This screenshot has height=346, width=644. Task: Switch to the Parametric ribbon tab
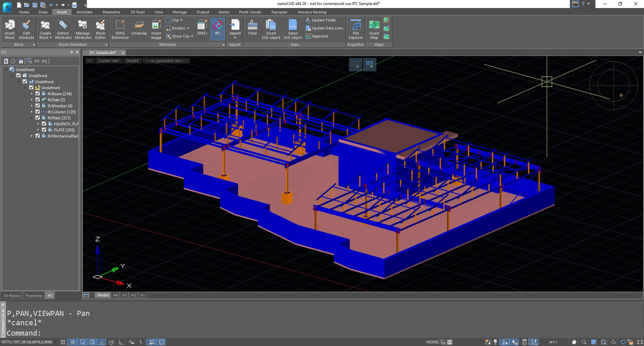(112, 12)
